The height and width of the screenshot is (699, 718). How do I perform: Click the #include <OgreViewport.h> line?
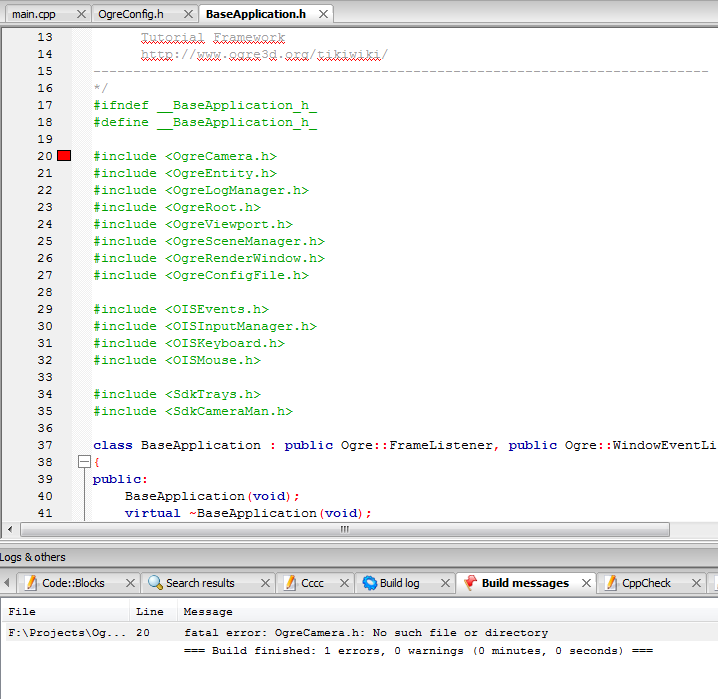193,224
